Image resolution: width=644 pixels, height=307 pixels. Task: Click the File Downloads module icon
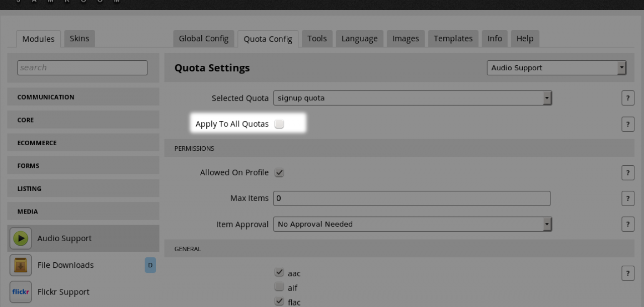coord(21,265)
